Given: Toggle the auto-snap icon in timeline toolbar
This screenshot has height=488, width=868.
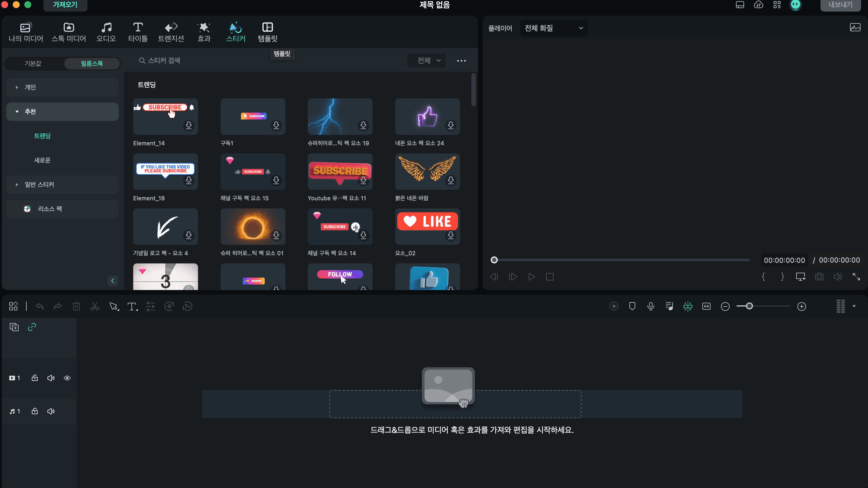Looking at the screenshot, I should coord(688,306).
